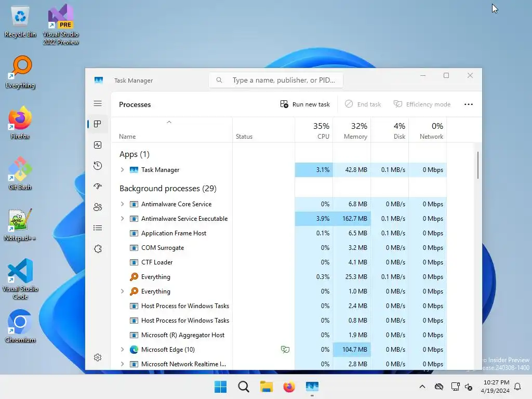
Task: Click the efficiency mode leaf icon on Microsoft Edge row
Action: [x=285, y=350]
